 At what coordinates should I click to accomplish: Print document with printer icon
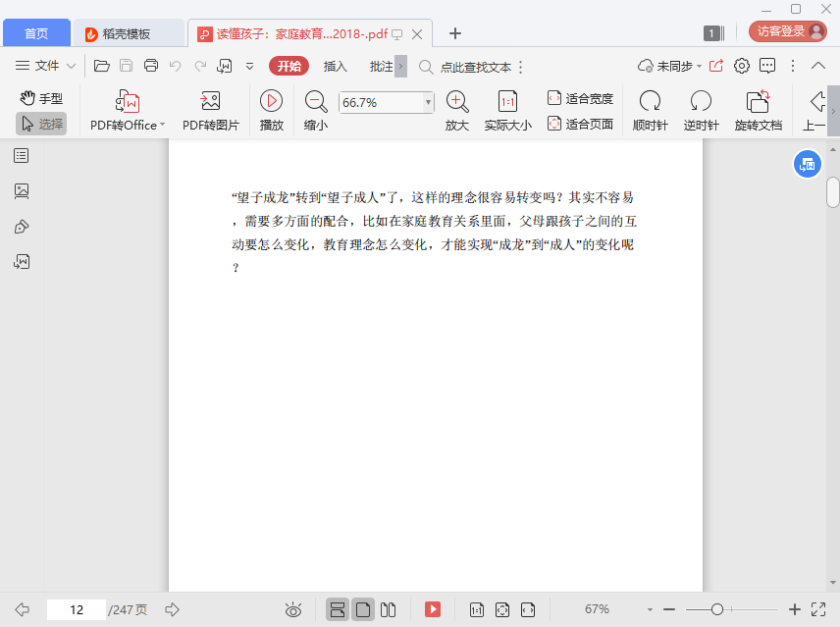click(151, 66)
